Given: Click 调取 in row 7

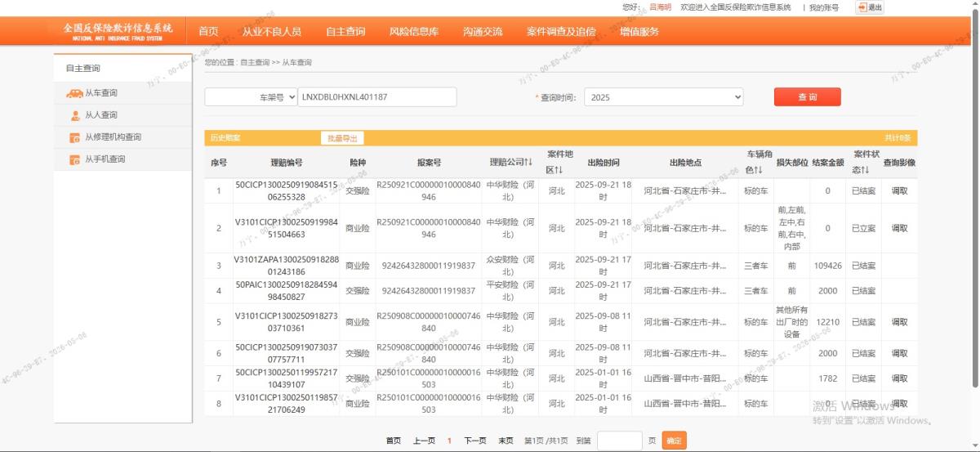Looking at the screenshot, I should (x=899, y=378).
